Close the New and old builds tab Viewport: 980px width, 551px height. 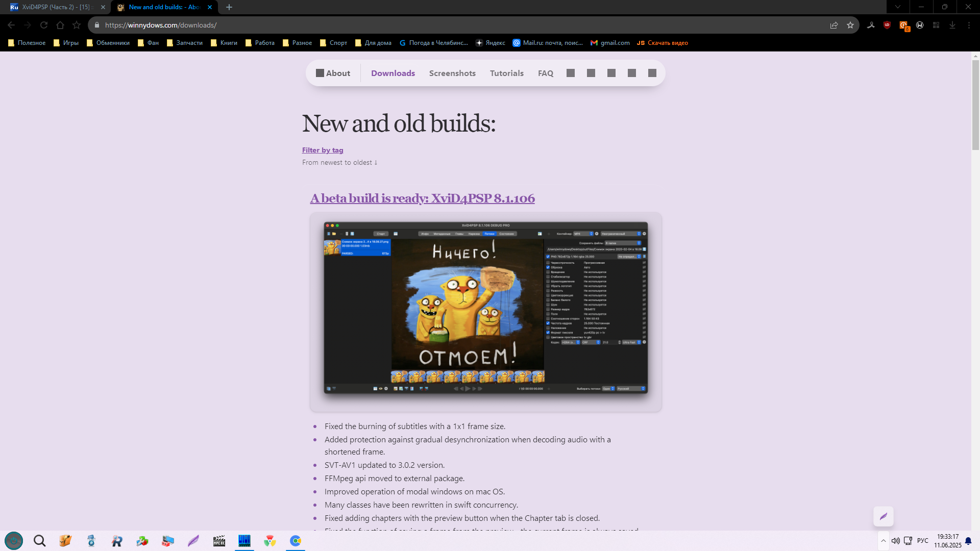(210, 7)
